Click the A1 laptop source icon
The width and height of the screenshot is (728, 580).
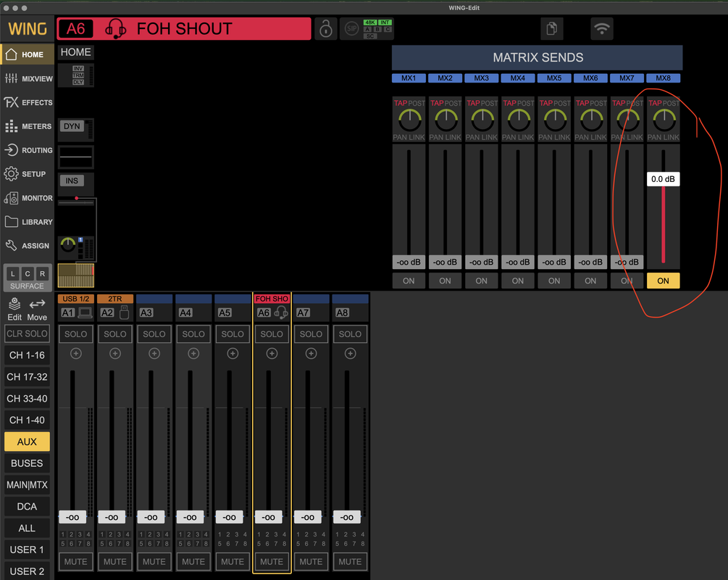85,312
